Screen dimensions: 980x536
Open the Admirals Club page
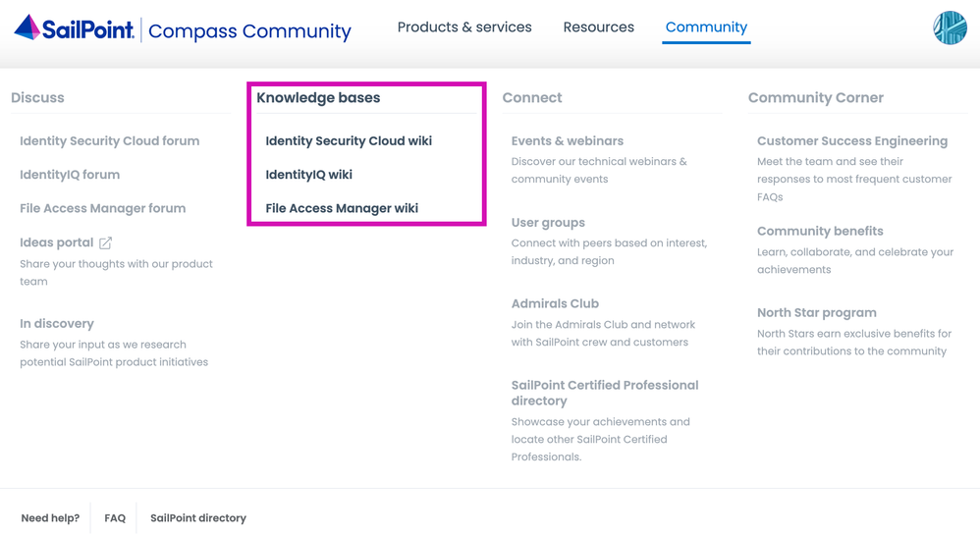coord(555,304)
